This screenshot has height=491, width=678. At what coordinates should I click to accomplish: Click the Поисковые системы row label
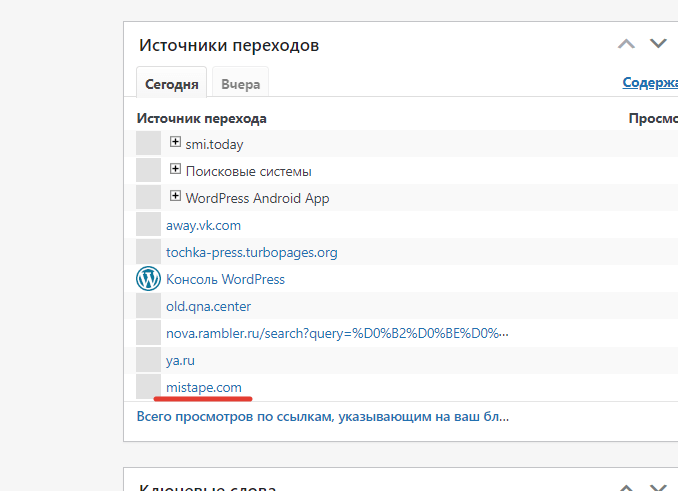pos(249,171)
